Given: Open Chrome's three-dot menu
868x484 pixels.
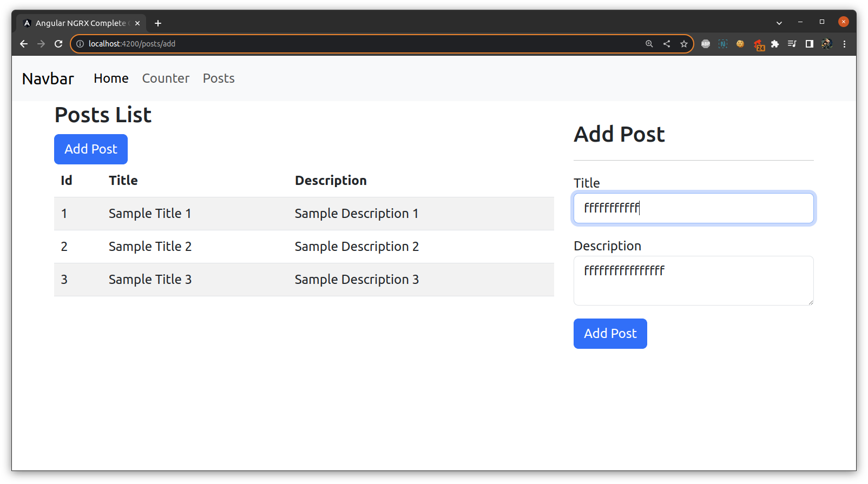Looking at the screenshot, I should 844,44.
